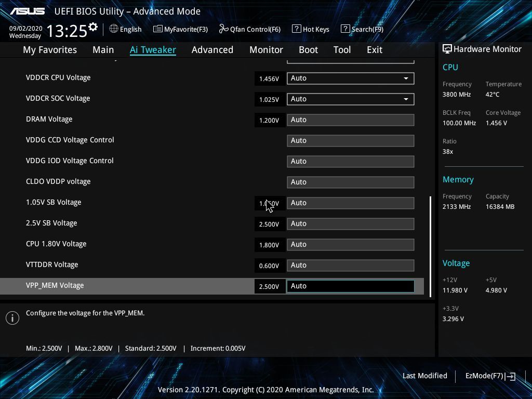Image resolution: width=532 pixels, height=399 pixels.
Task: Click the 1.200V DRAM voltage reading
Action: (x=270, y=120)
